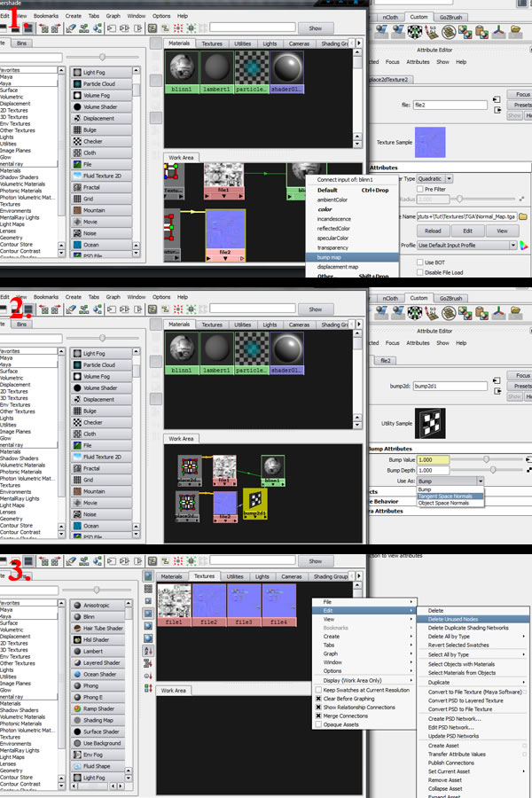532x798 pixels.
Task: Click the bump2d name field
Action: click(x=450, y=386)
